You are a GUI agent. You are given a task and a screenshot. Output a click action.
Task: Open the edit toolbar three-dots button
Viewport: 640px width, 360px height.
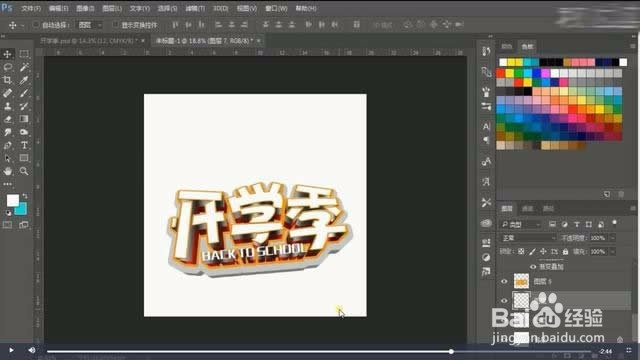tap(7, 184)
